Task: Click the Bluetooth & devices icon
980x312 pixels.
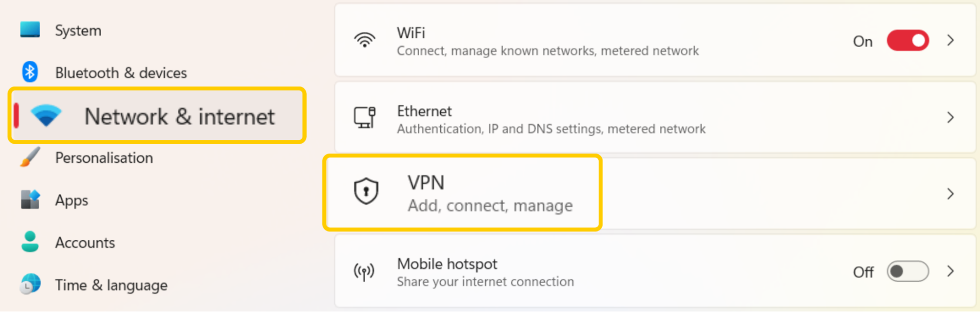Action: (30, 72)
